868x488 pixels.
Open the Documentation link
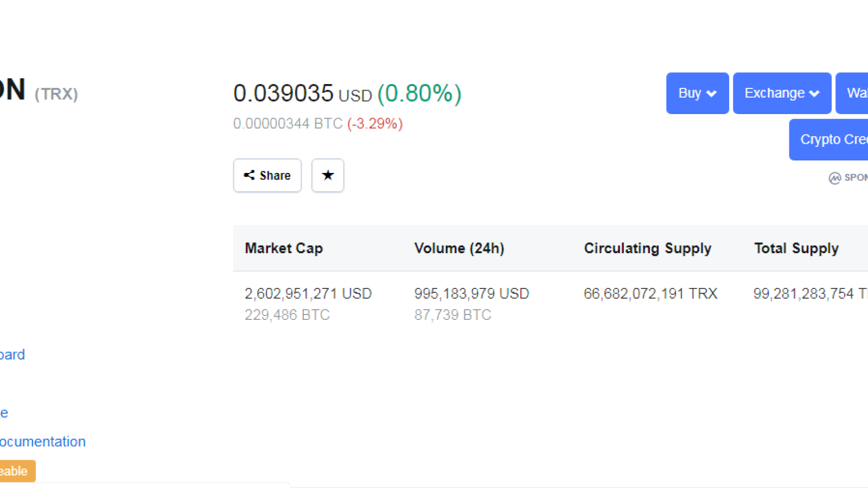pyautogui.click(x=43, y=441)
